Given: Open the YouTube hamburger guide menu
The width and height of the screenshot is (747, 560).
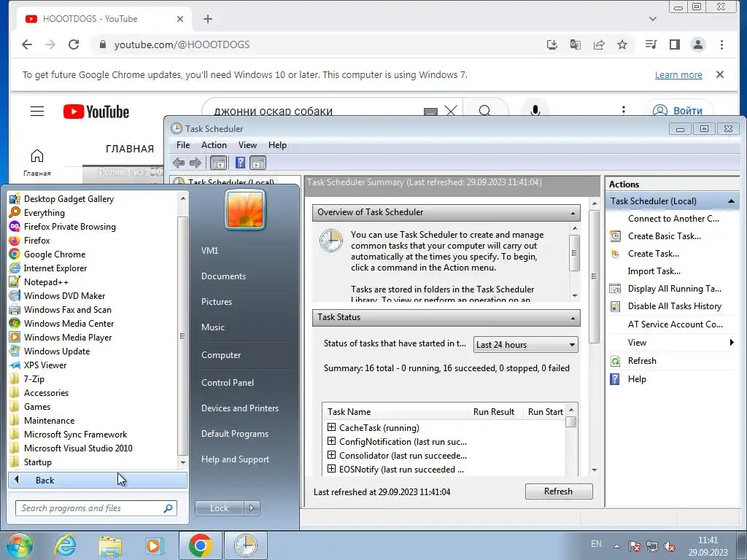Looking at the screenshot, I should tap(37, 112).
